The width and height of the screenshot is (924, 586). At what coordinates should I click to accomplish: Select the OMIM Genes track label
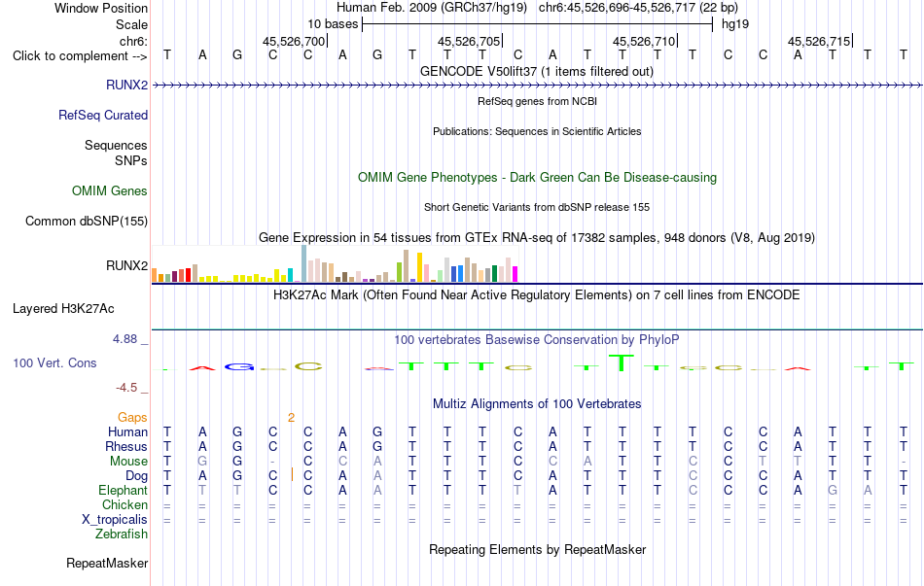point(109,190)
